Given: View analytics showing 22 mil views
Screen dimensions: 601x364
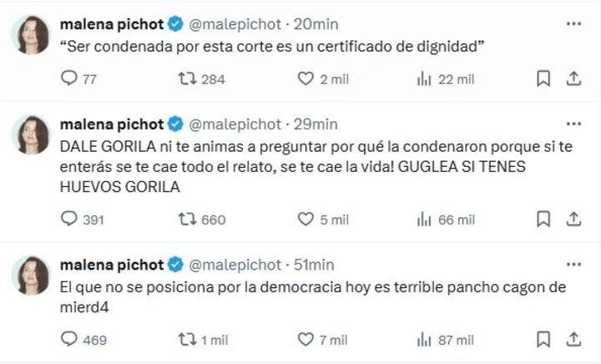Looking at the screenshot, I should tap(424, 79).
